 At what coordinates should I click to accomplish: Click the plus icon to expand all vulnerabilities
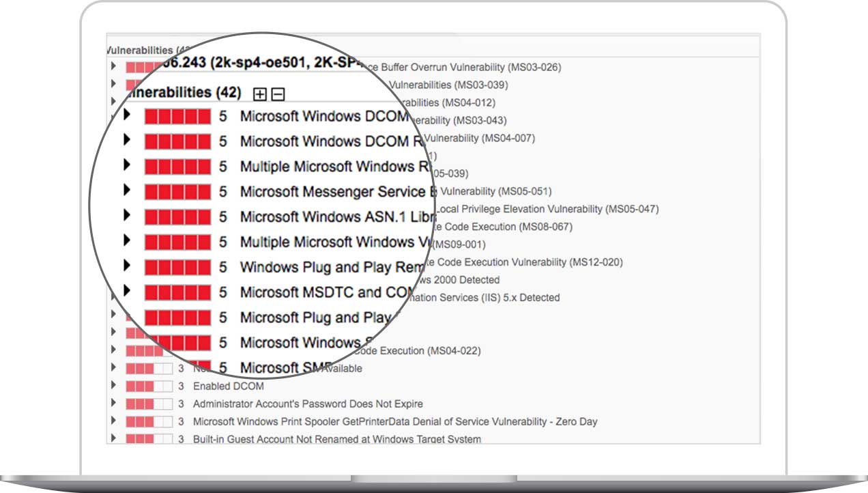259,94
